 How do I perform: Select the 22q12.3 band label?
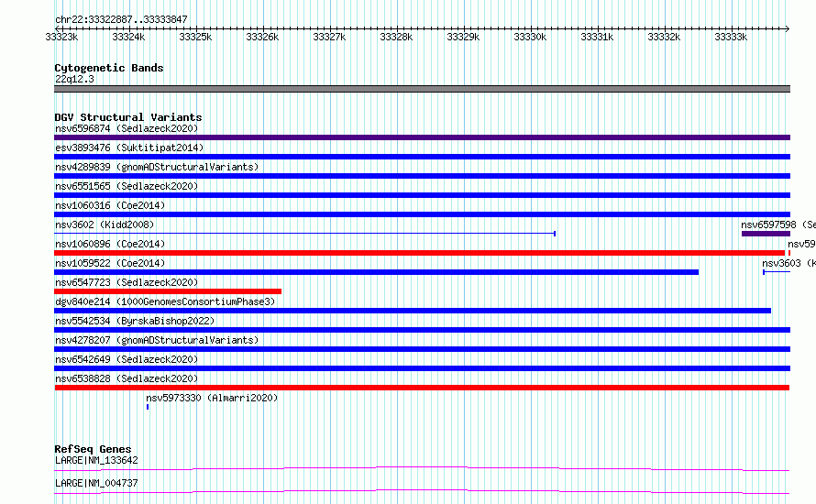74,79
